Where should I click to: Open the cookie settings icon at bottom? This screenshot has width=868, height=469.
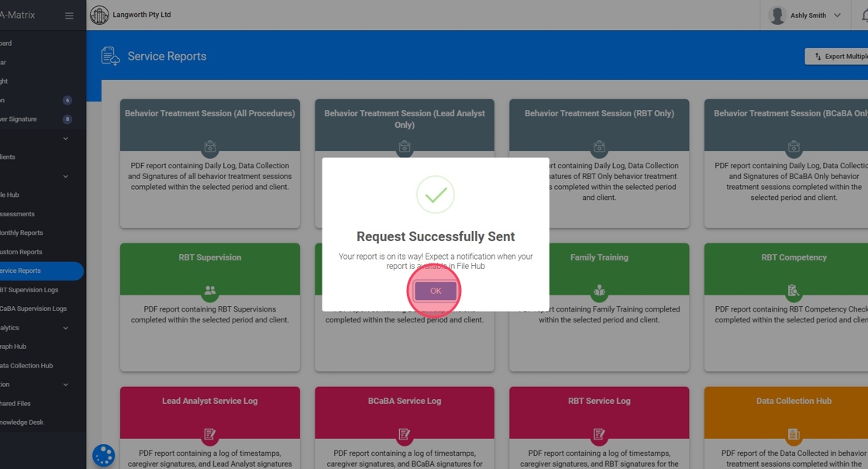point(103,455)
